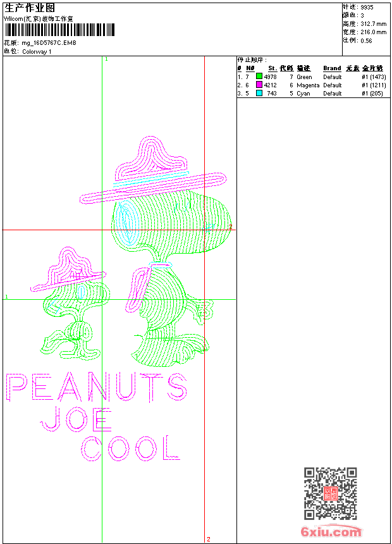Click the 金片数 column header

pyautogui.click(x=372, y=68)
